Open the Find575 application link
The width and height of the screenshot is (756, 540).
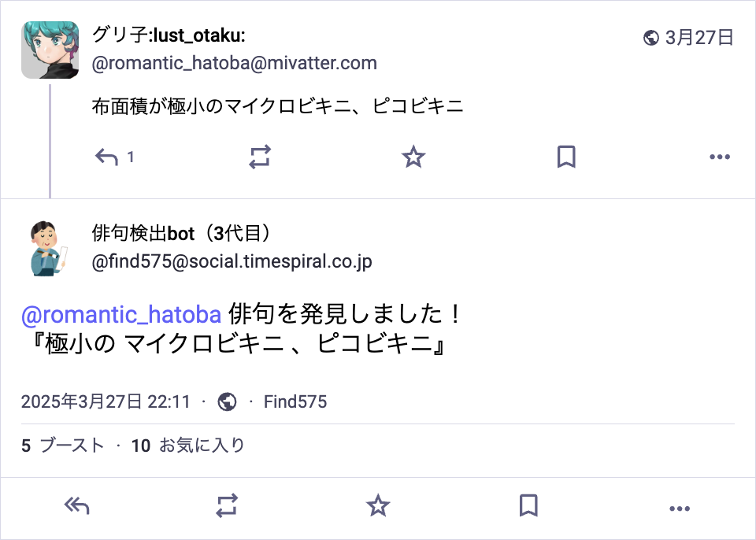point(295,402)
